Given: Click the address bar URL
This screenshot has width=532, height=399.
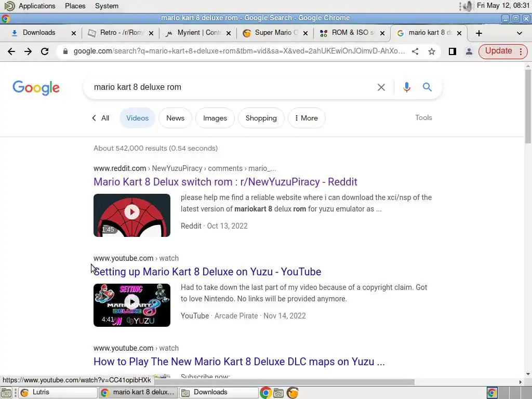Looking at the screenshot, I should [239, 51].
